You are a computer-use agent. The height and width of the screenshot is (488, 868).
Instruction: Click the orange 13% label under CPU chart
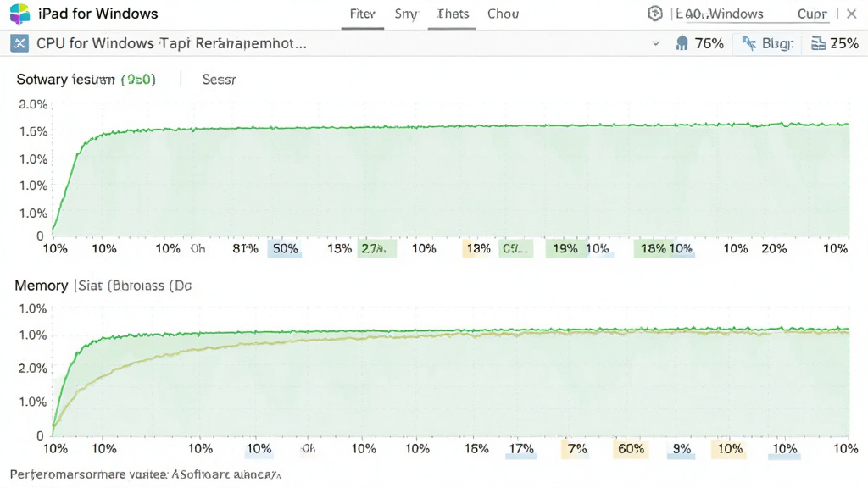477,248
